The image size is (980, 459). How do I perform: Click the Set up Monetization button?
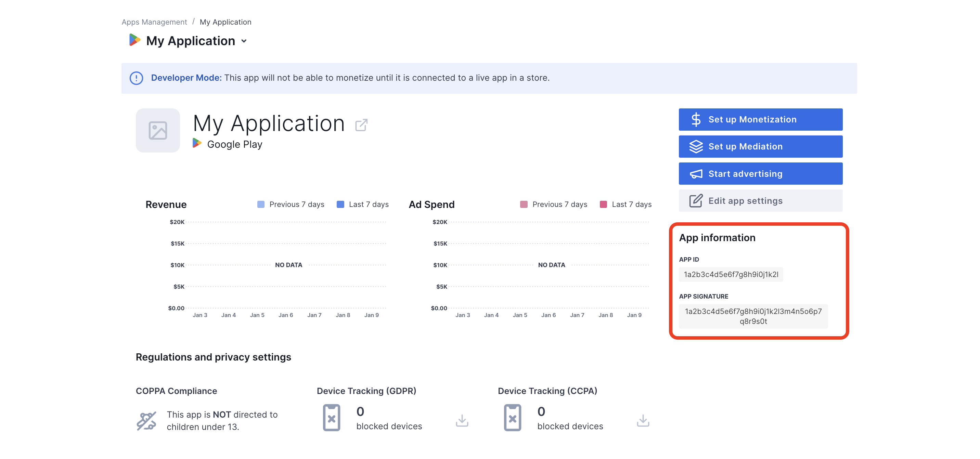click(761, 119)
